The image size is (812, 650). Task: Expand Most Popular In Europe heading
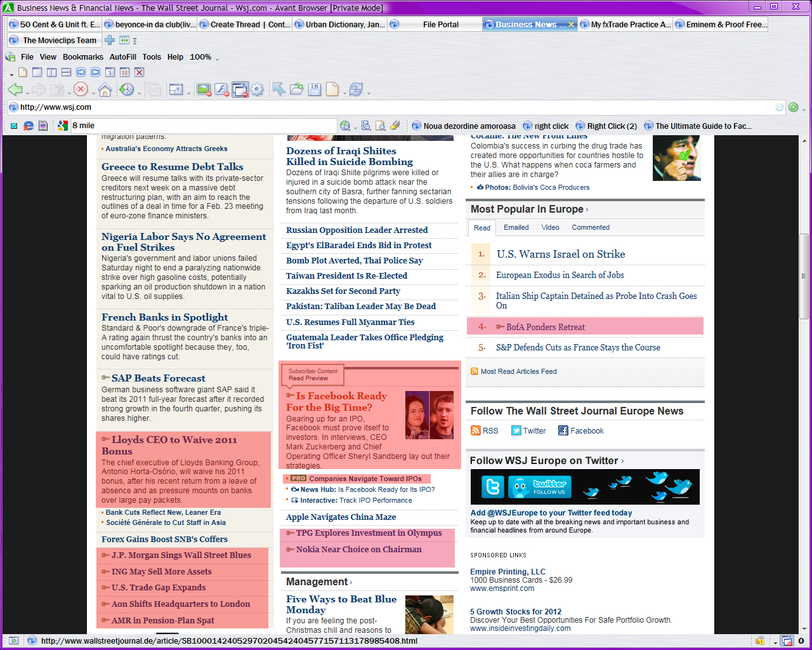(529, 209)
